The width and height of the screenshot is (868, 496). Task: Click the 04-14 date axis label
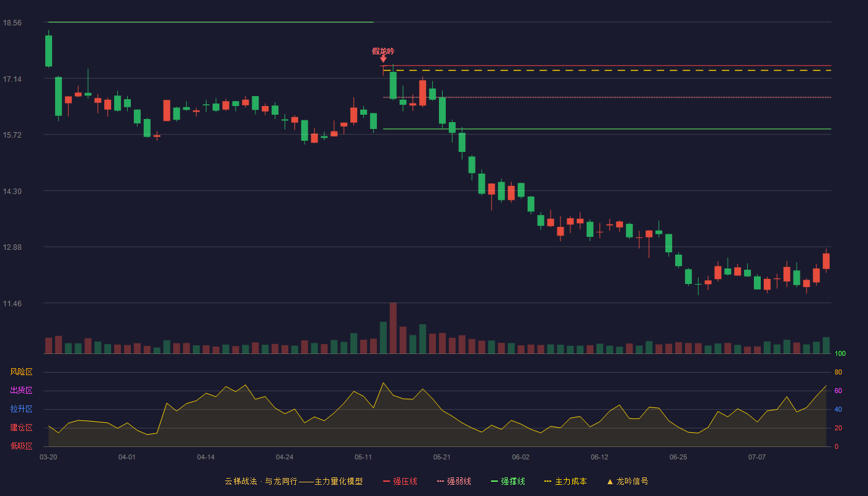point(206,457)
